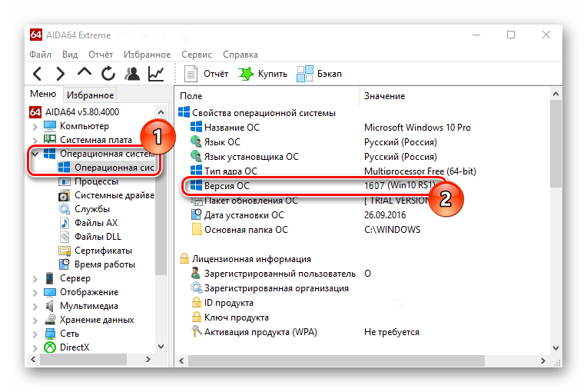The width and height of the screenshot is (587, 392).
Task: Expand the DirectX tree node
Action: pyautogui.click(x=35, y=348)
